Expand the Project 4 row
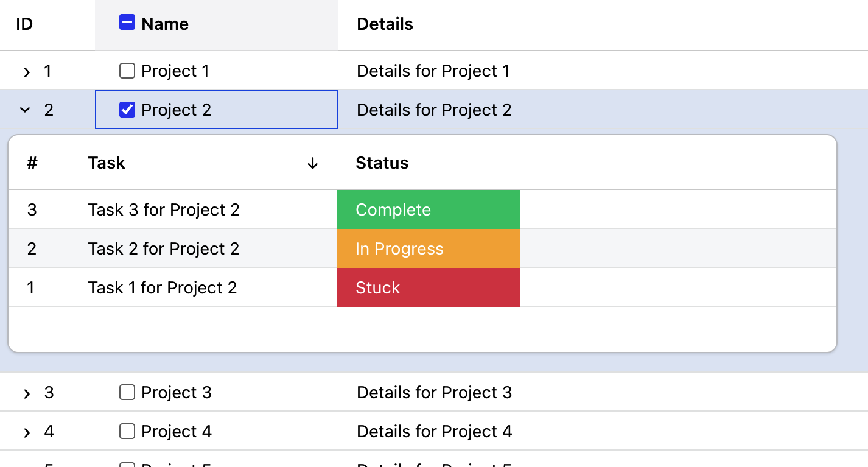 [x=26, y=432]
